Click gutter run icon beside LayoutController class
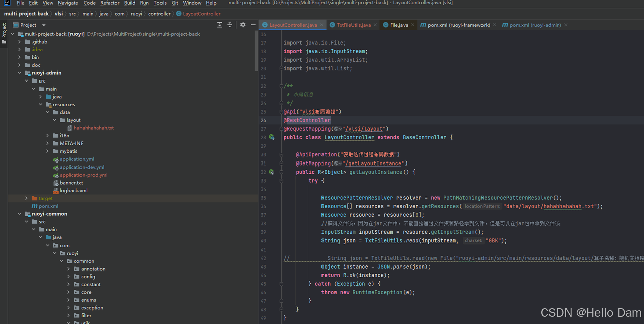The height and width of the screenshot is (324, 644). click(271, 137)
